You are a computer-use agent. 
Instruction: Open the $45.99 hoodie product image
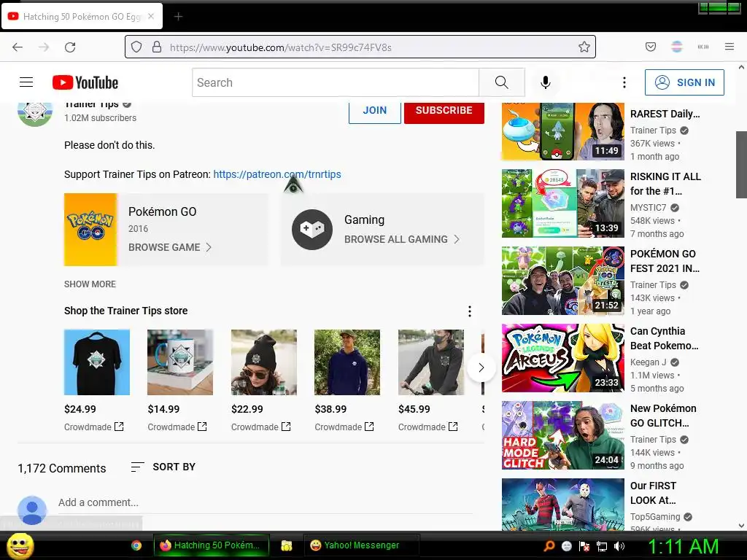point(431,362)
